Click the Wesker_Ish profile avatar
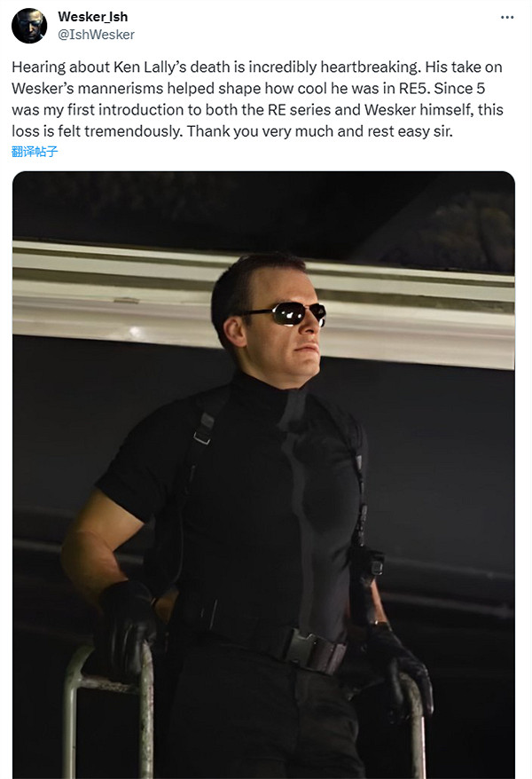The image size is (532, 779). pos(29,26)
